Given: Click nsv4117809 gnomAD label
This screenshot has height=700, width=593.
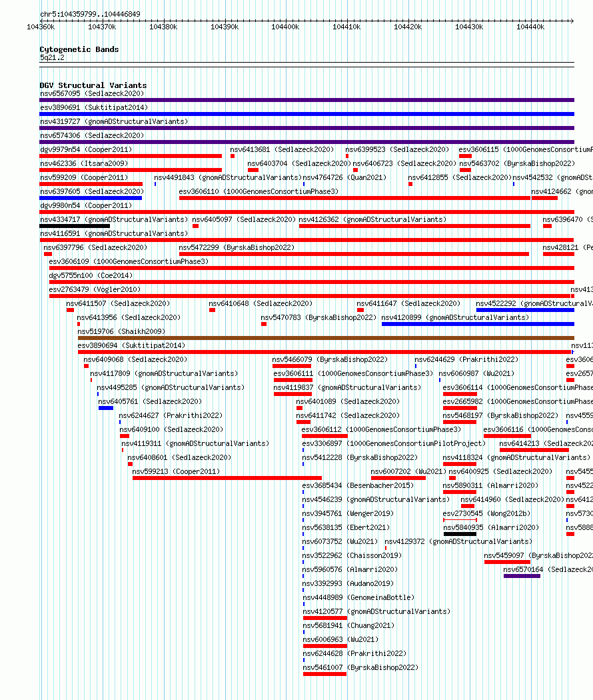Looking at the screenshot, I should tap(164, 373).
